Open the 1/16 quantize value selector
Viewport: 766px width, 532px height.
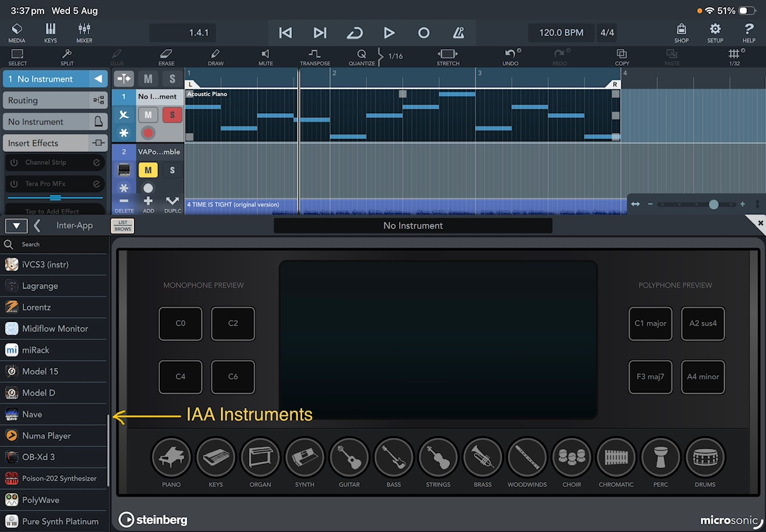click(396, 56)
